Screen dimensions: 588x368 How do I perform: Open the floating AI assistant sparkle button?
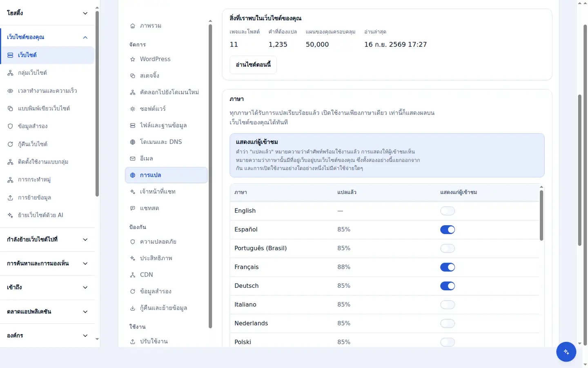click(566, 352)
